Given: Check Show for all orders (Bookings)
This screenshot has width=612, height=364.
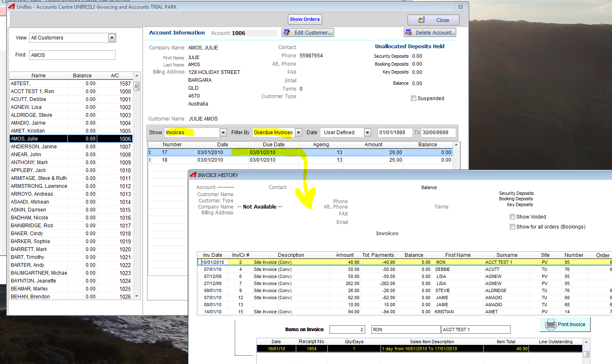Looking at the screenshot, I should point(512,227).
